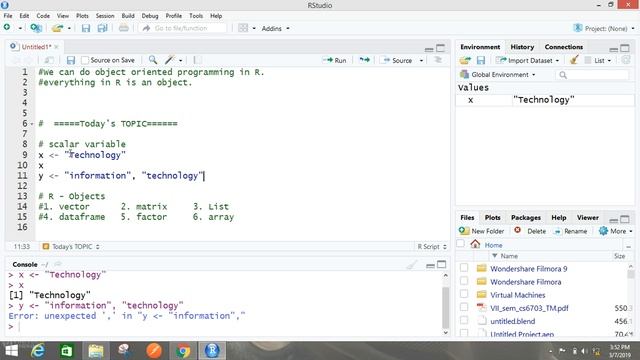The height and width of the screenshot is (360, 640).
Task: Tick the Wondershare Filmora 9 checkbox
Action: [x=464, y=268]
